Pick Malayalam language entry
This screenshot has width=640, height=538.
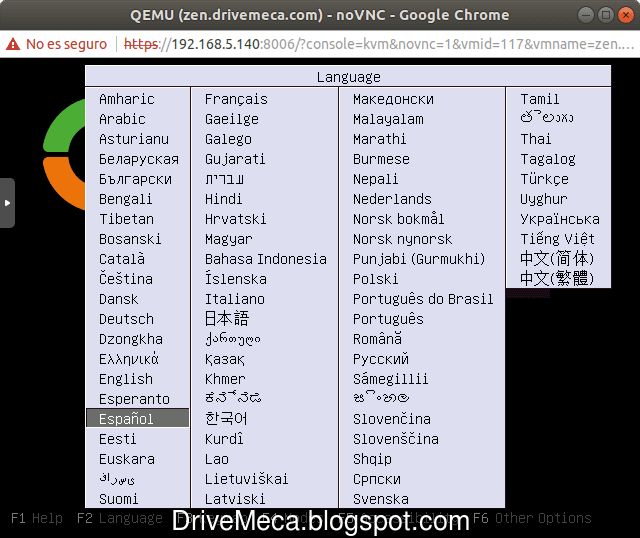pyautogui.click(x=388, y=119)
